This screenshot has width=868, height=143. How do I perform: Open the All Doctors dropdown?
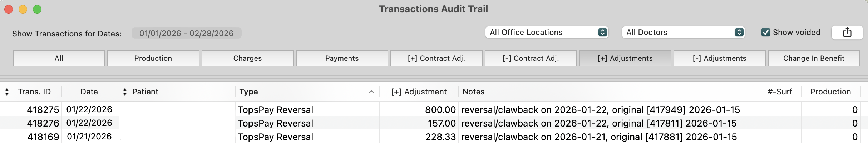(683, 33)
